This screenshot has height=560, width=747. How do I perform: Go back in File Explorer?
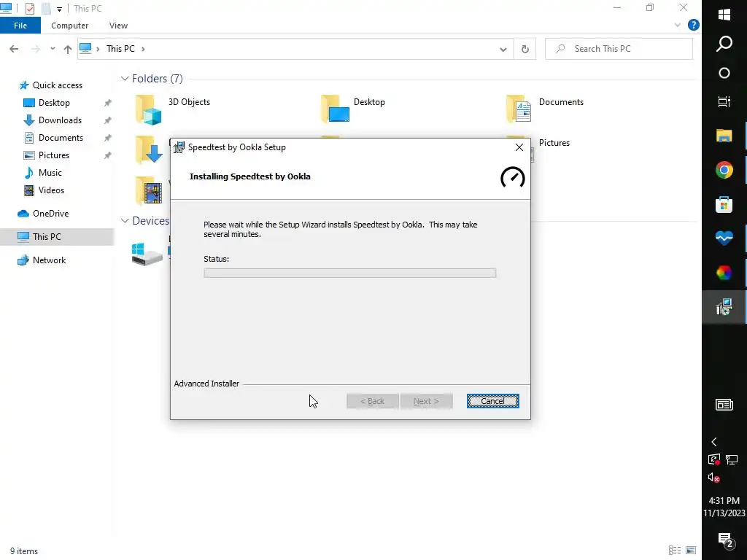tap(14, 49)
